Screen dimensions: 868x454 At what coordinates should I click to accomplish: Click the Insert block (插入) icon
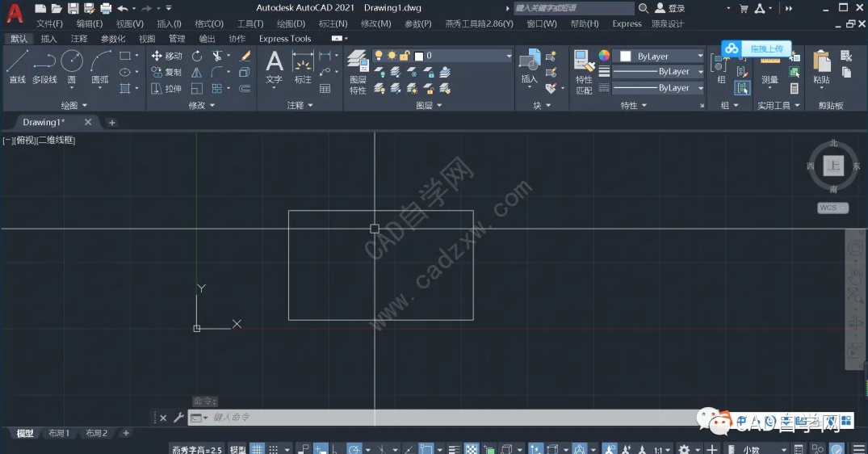[x=529, y=66]
